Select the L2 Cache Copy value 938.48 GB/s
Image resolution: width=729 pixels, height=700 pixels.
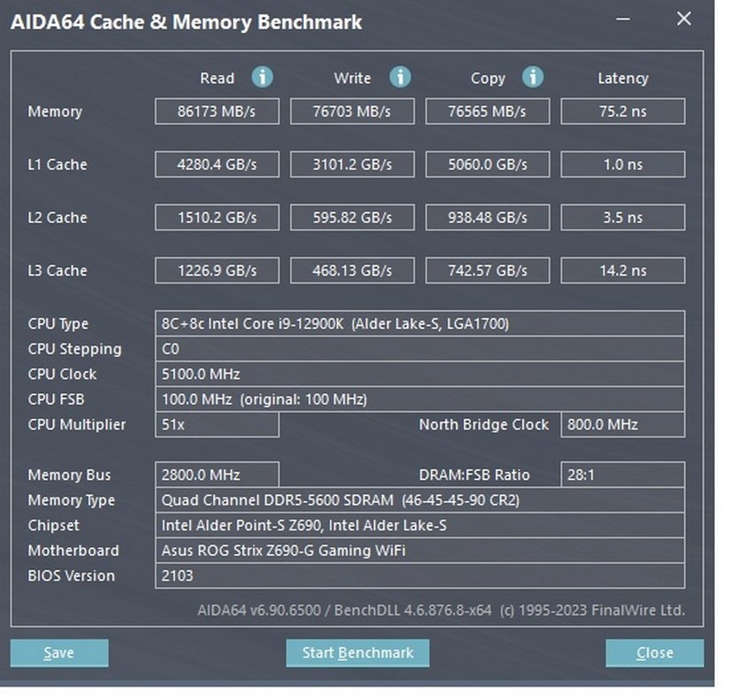point(488,217)
